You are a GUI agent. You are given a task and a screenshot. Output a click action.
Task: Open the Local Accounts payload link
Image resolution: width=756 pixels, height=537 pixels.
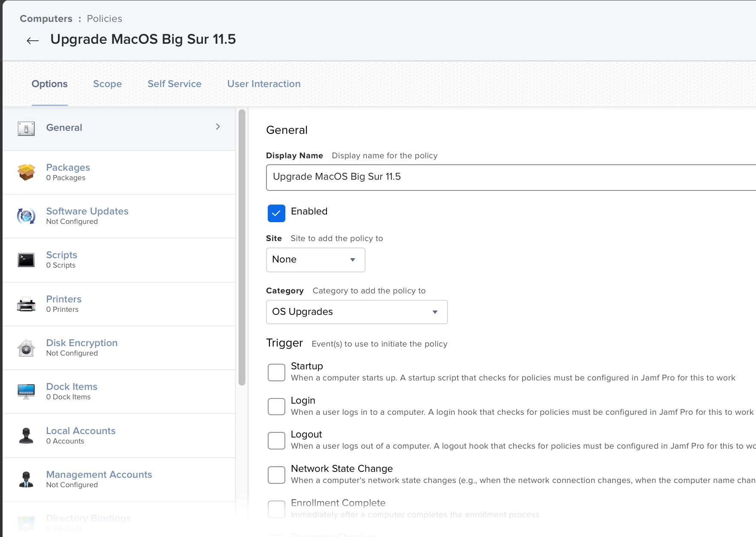81,431
